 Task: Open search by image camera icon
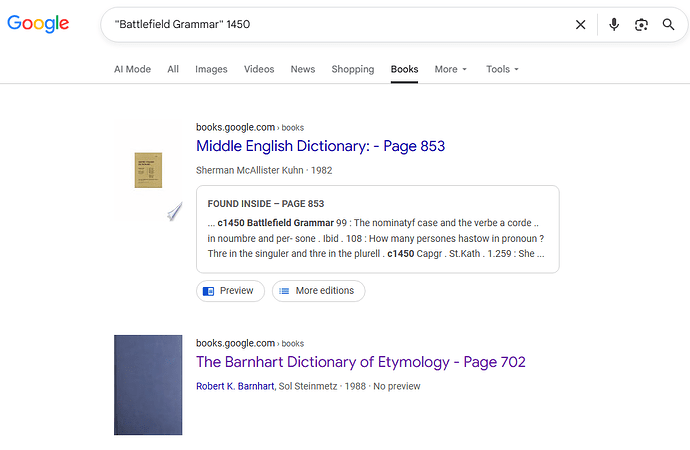641,25
